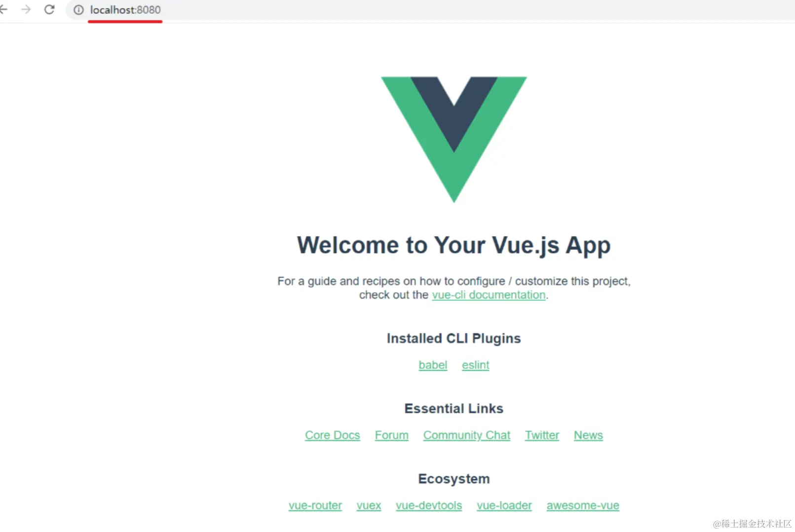
Task: Open the vue-cli documentation link
Action: click(489, 295)
